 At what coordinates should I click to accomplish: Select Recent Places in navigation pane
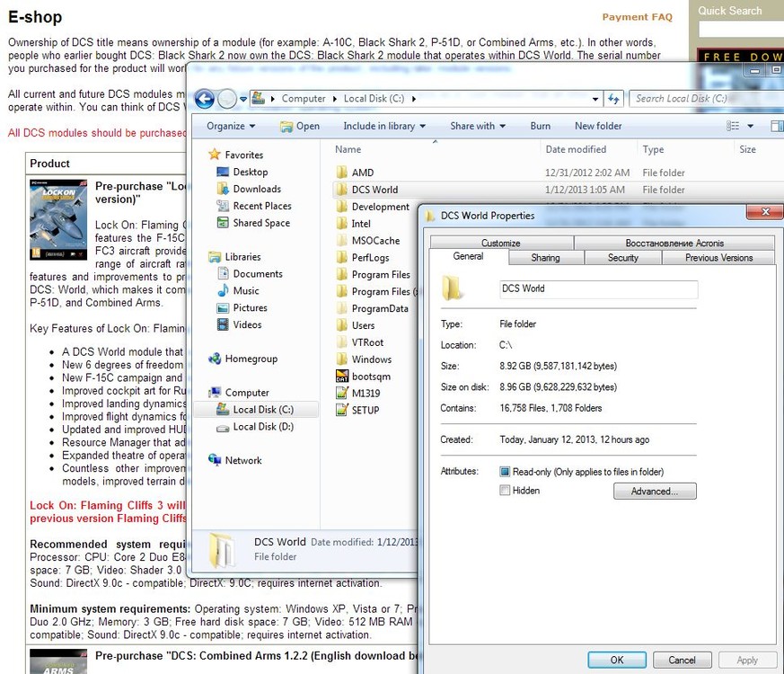pos(254,206)
